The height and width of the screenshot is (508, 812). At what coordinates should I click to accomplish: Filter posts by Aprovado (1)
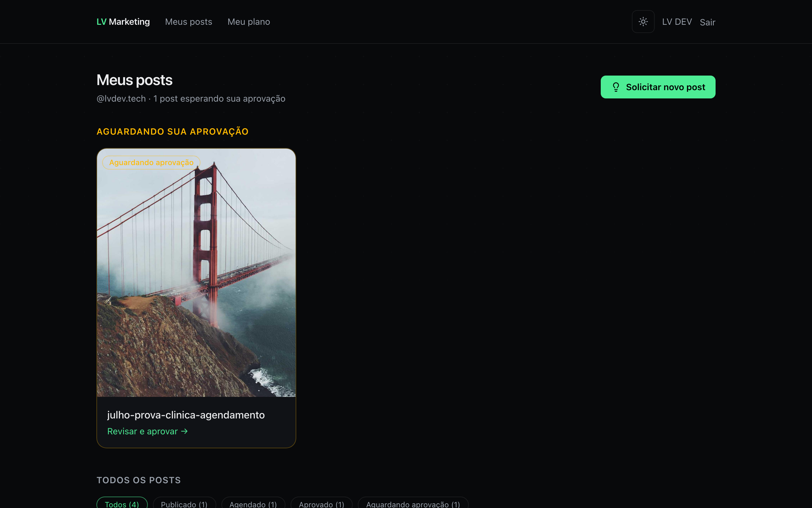[321, 504]
